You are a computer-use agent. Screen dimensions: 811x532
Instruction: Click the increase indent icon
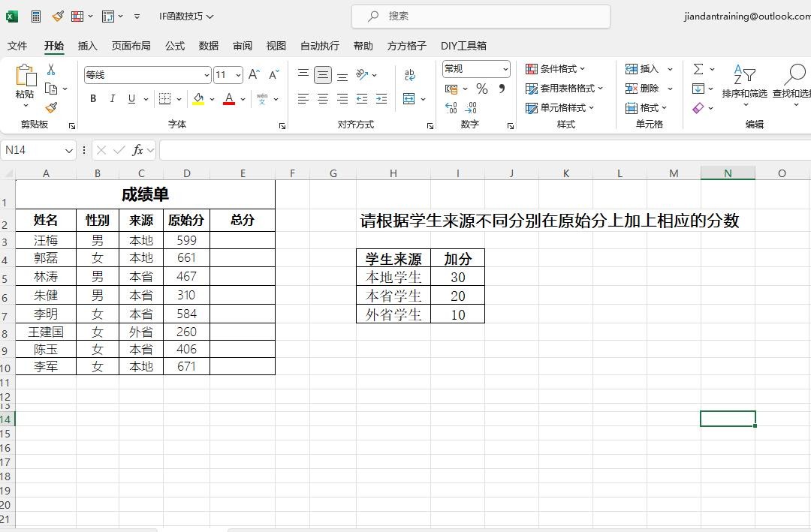click(x=381, y=98)
